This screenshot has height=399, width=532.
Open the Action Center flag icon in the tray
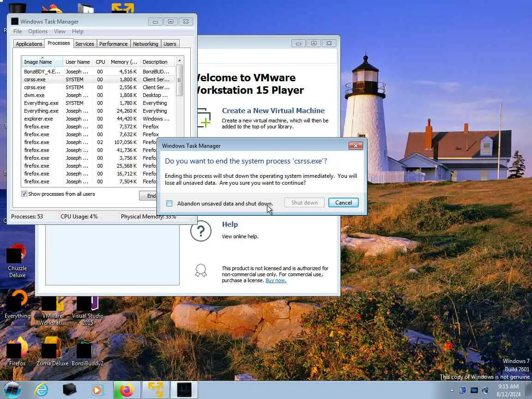coord(463,390)
